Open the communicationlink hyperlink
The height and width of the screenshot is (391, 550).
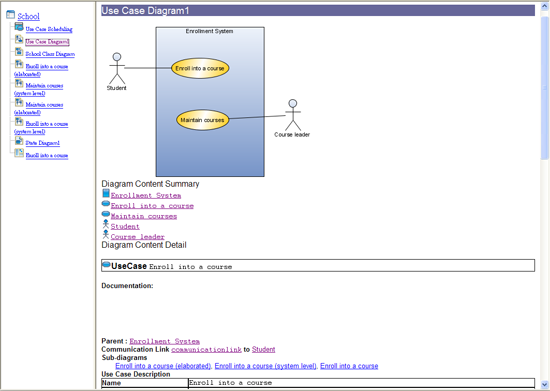206,350
